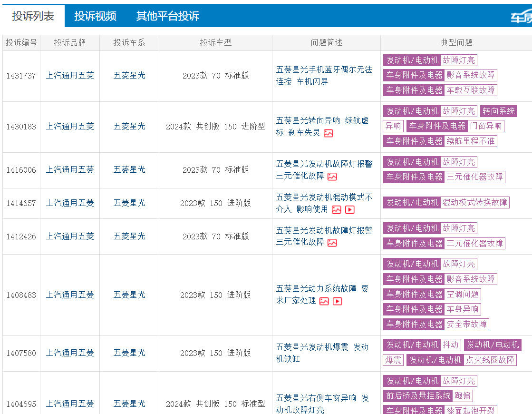Open brand link 上汽通用五菱 for complaint 1431737
This screenshot has height=414, width=532.
point(70,75)
